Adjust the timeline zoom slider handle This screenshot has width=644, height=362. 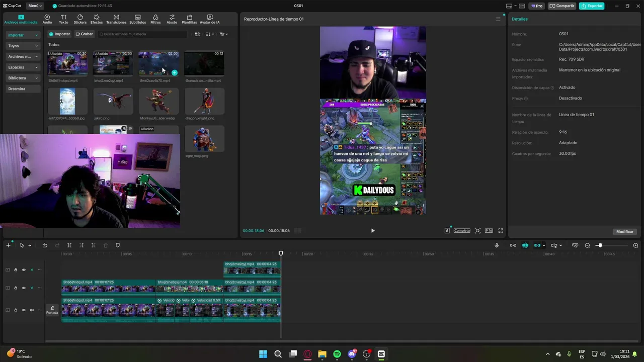coord(599,245)
